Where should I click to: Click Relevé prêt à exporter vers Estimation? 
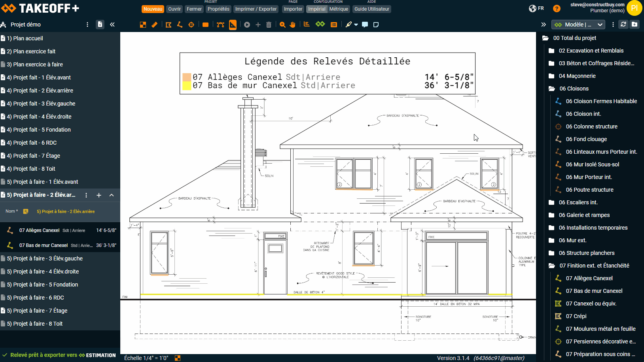click(59, 355)
